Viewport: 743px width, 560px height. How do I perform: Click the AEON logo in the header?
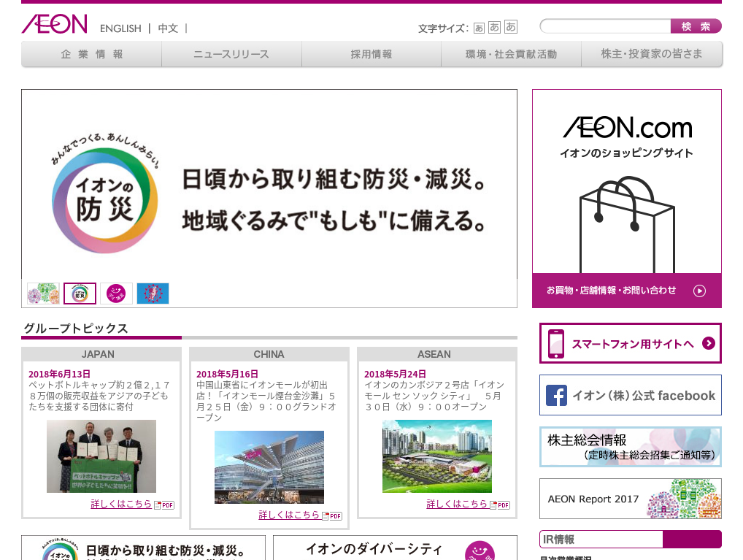[x=55, y=24]
